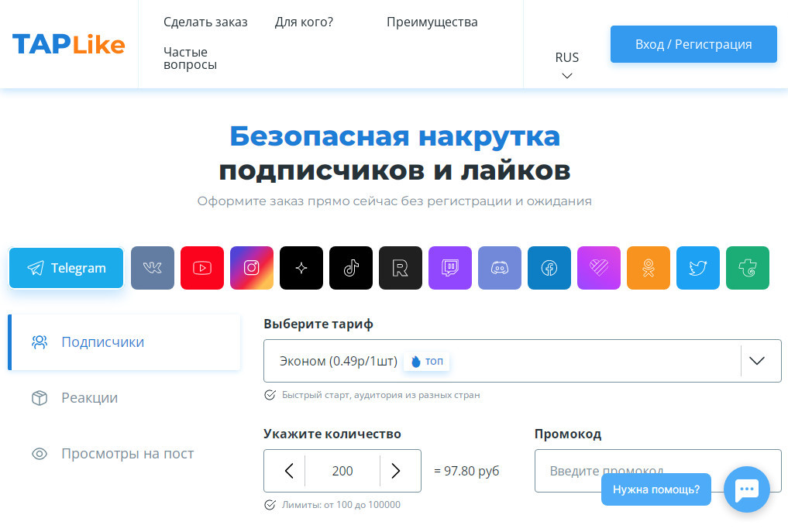Go to Сделать заказ menu item
The width and height of the screenshot is (788, 532).
(x=205, y=22)
